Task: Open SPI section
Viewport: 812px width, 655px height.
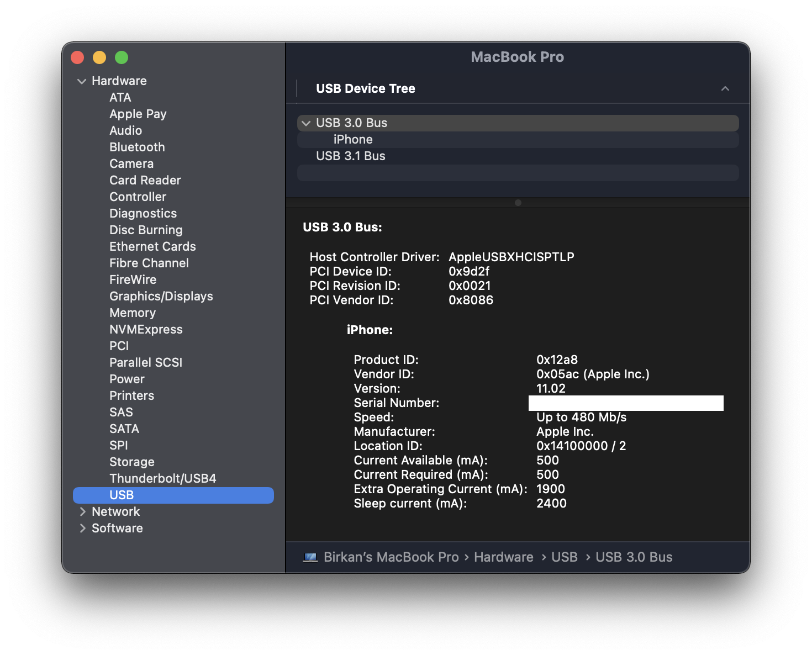Action: 119,445
